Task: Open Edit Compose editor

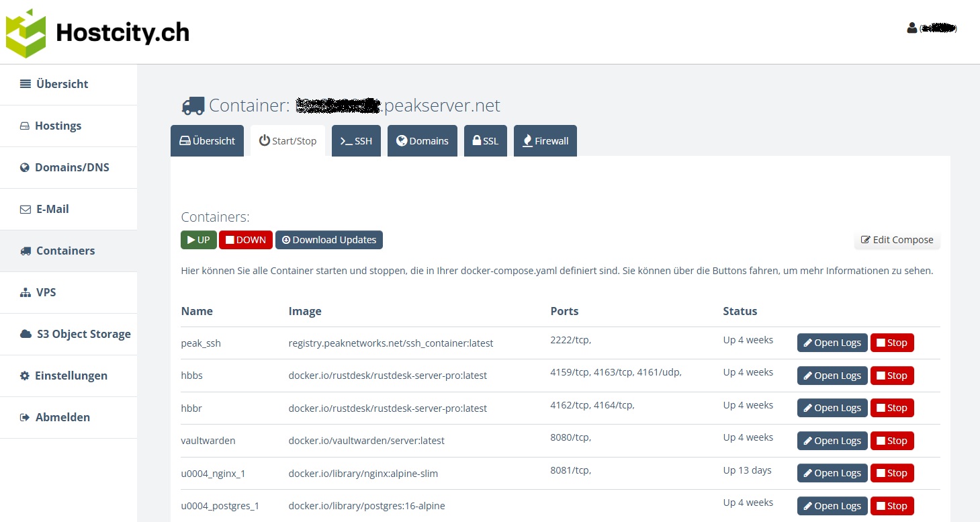Action: (897, 240)
